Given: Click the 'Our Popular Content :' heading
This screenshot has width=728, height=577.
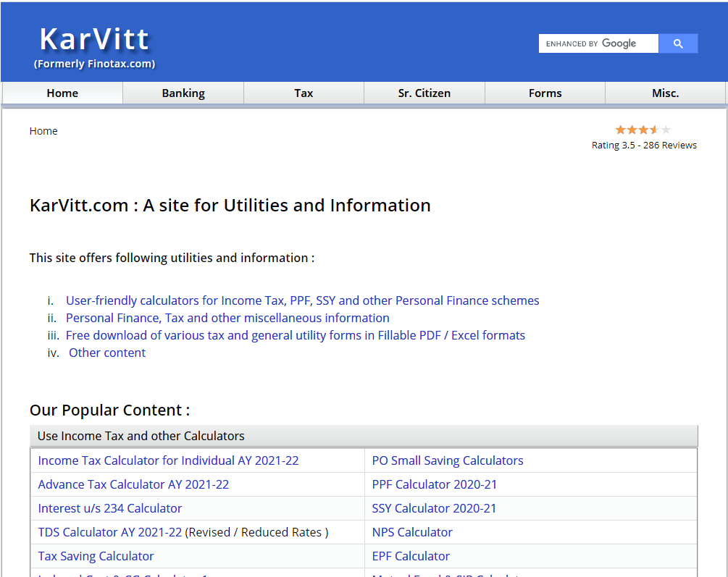Looking at the screenshot, I should [x=109, y=410].
